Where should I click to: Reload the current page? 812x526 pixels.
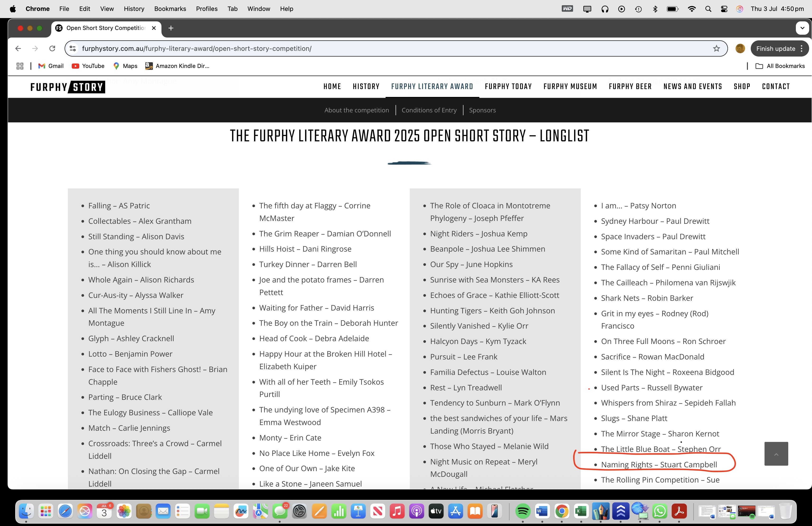52,48
